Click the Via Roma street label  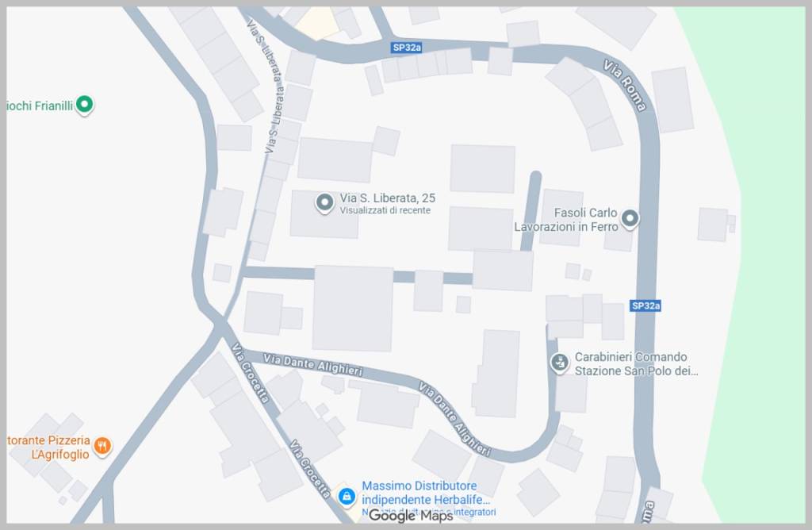(625, 86)
